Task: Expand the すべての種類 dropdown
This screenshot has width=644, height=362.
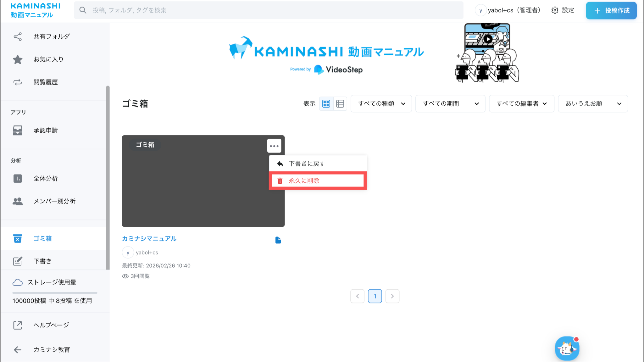Action: pyautogui.click(x=381, y=104)
